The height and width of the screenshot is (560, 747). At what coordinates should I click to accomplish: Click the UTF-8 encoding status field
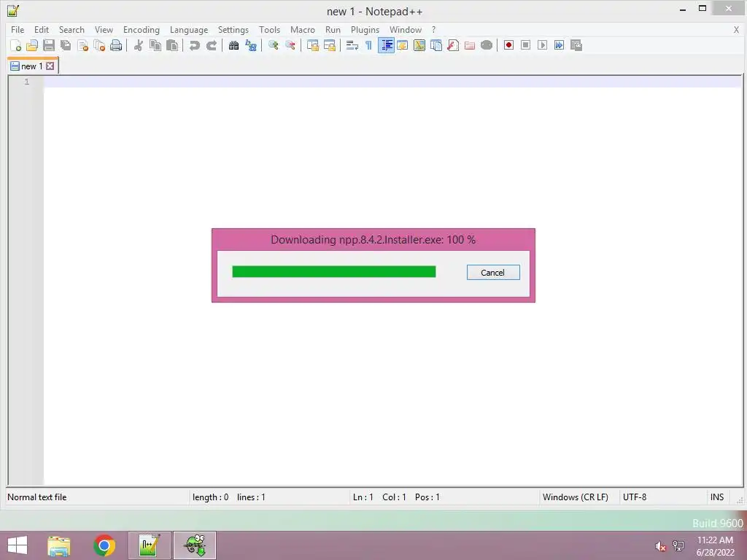point(635,497)
